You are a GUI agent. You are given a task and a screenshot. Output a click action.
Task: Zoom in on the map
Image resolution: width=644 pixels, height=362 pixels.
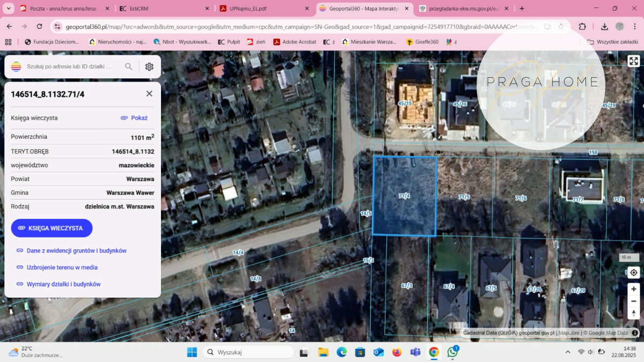click(x=633, y=289)
